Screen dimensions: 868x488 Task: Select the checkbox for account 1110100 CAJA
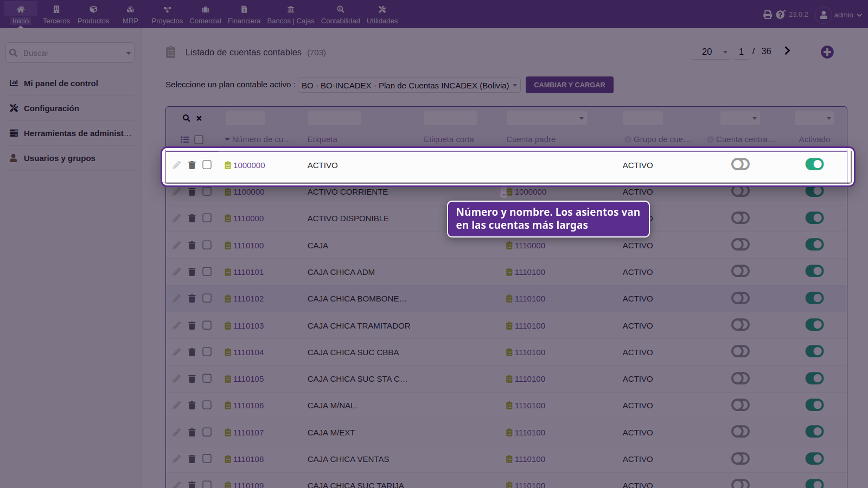pyautogui.click(x=207, y=245)
